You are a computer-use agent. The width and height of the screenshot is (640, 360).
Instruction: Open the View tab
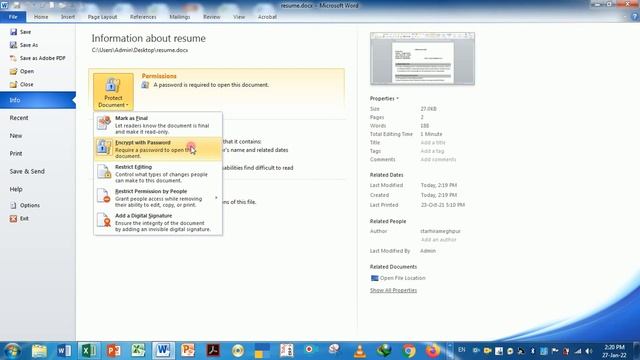pyautogui.click(x=239, y=17)
